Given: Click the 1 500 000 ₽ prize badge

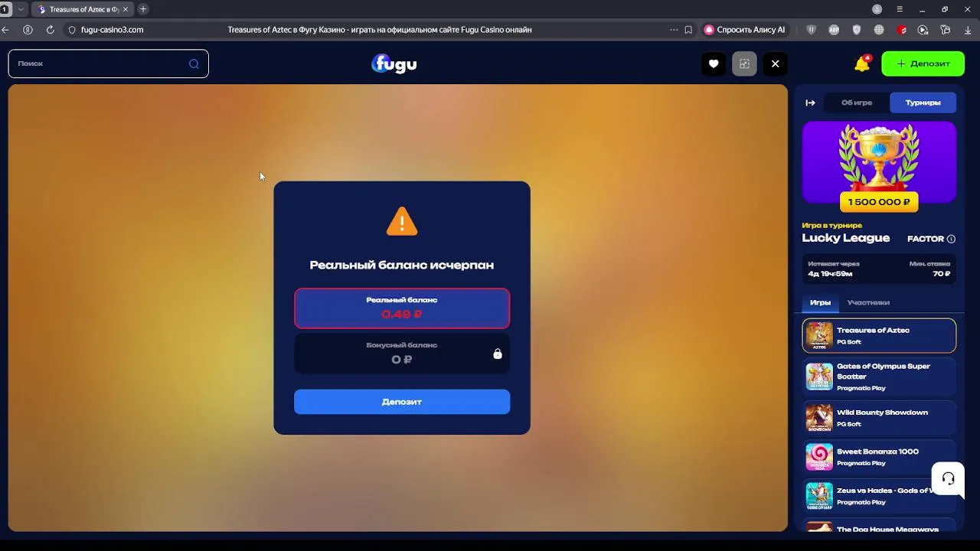Looking at the screenshot, I should click(x=879, y=202).
